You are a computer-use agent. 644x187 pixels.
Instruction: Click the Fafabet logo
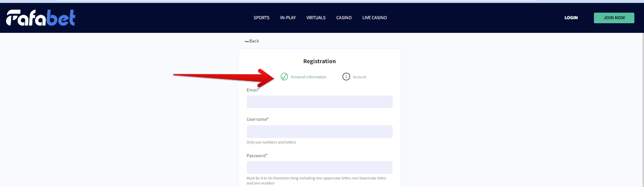click(x=40, y=18)
